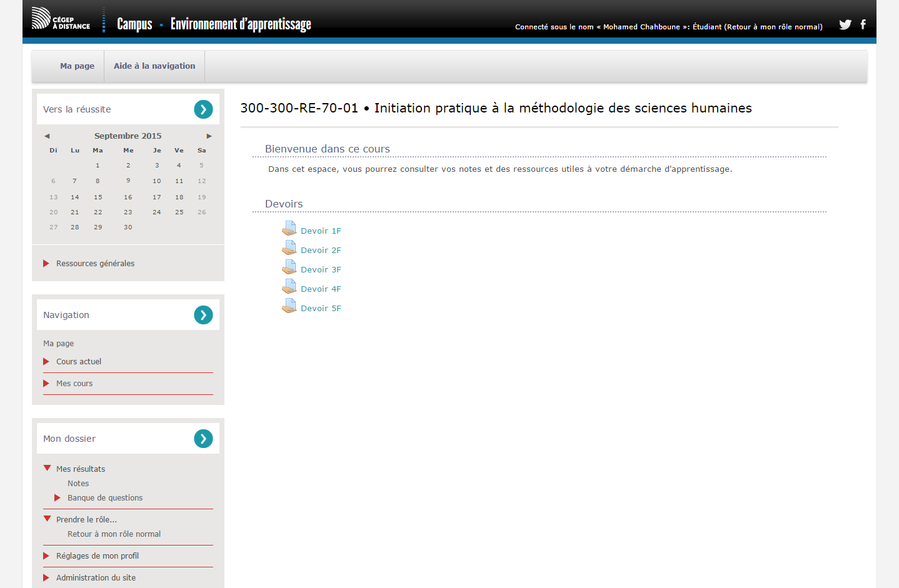This screenshot has height=588, width=899.
Task: Click the Navigation block circular arrow
Action: (203, 315)
